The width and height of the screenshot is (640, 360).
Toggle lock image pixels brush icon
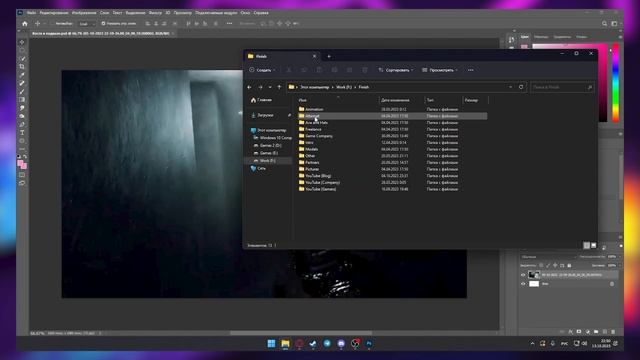(548, 265)
